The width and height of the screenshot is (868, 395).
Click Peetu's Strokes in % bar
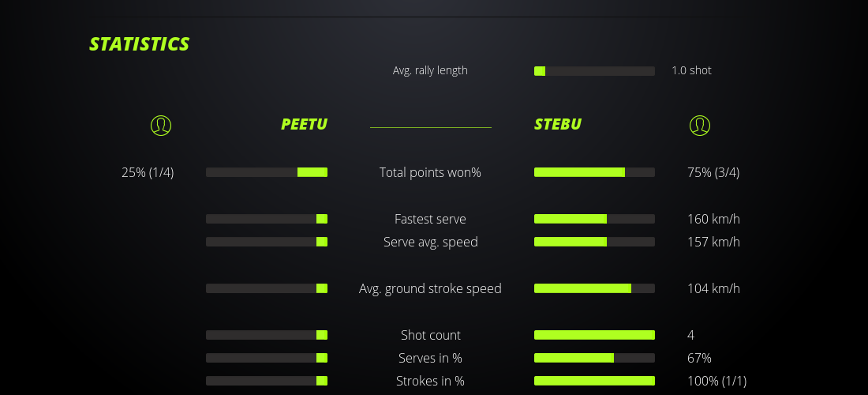click(267, 381)
